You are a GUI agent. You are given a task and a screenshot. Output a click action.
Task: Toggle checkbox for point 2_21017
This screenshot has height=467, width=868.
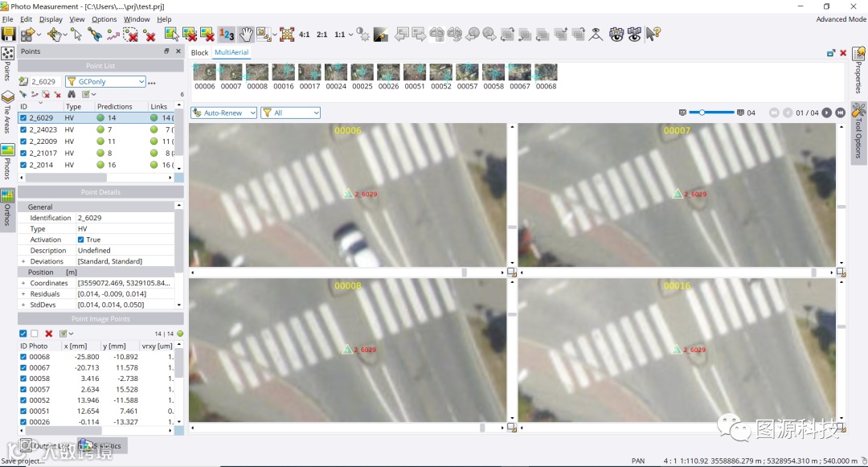point(23,154)
